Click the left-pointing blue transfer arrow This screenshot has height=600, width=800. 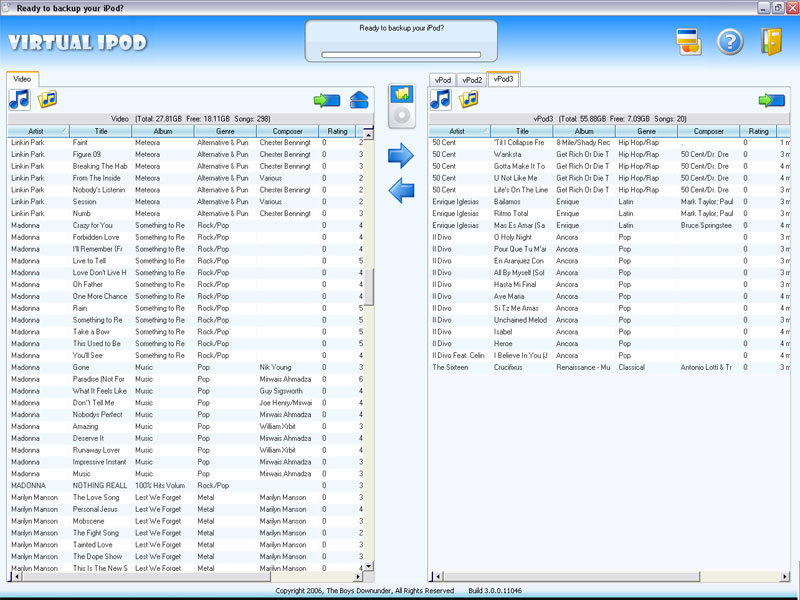click(401, 190)
